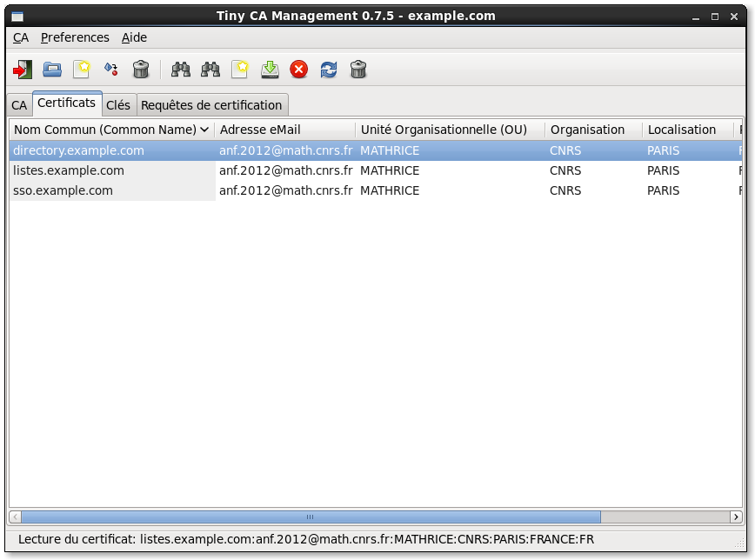The width and height of the screenshot is (755, 560).
Task: Switch to the Requêtes de certification tab
Action: pyautogui.click(x=211, y=105)
